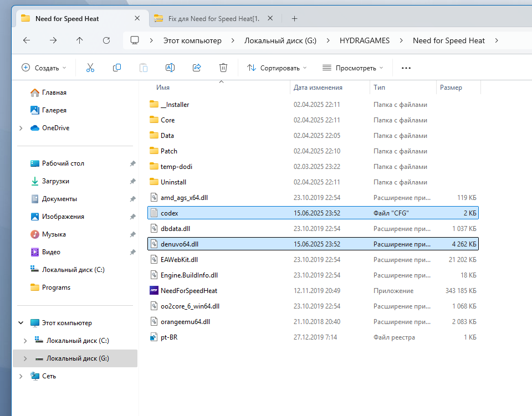Expand the Сеть tree node

point(21,376)
